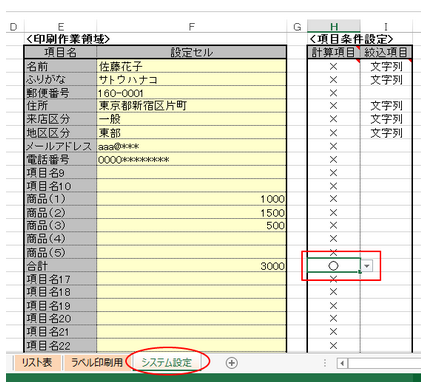This screenshot has width=426, height=387.
Task: Click the 地区区分 item label
Action: [61, 133]
